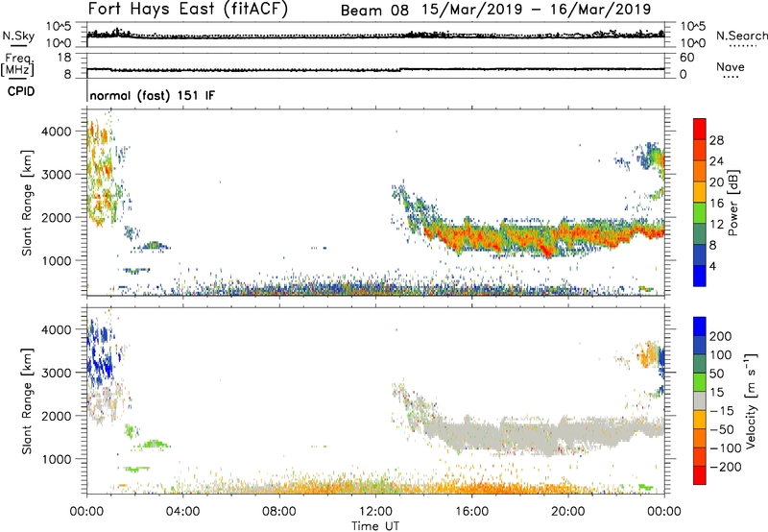Click the 'Nave' legend label
The height and width of the screenshot is (532, 768).
730,66
